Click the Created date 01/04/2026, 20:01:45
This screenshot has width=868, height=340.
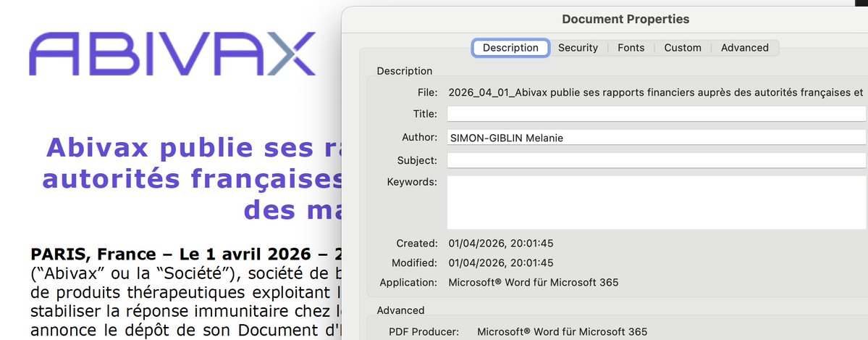coord(500,244)
